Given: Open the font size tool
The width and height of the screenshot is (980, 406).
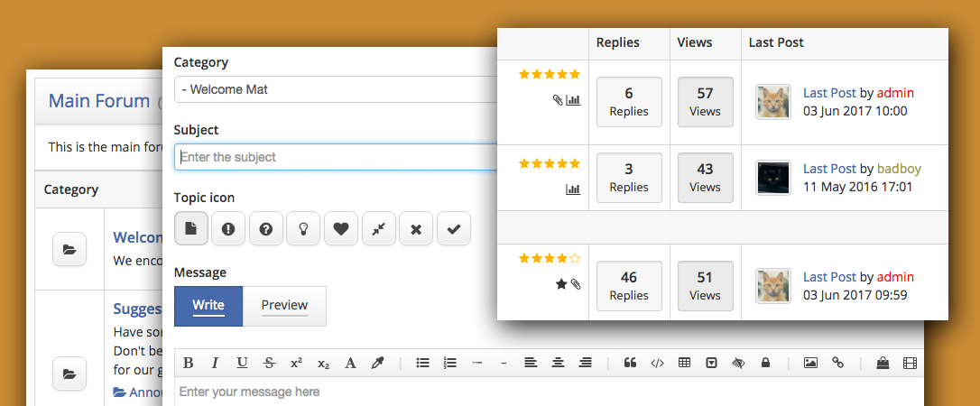Looking at the screenshot, I should pyautogui.click(x=351, y=363).
